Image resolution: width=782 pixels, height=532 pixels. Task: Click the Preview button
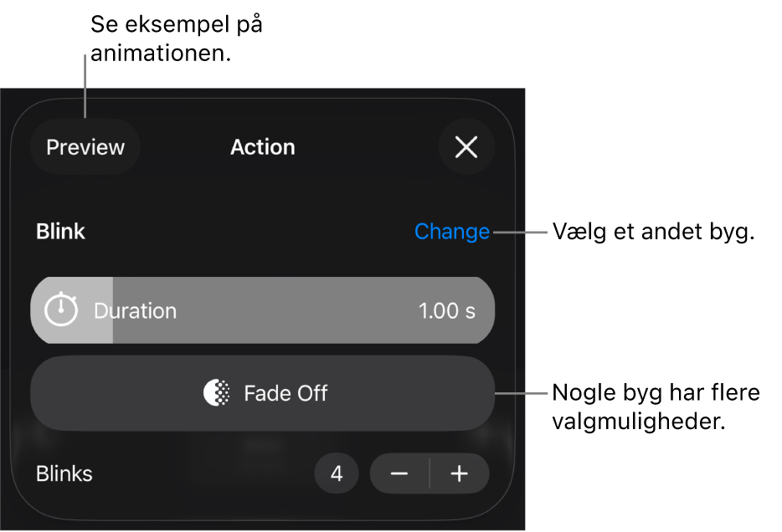(x=85, y=147)
